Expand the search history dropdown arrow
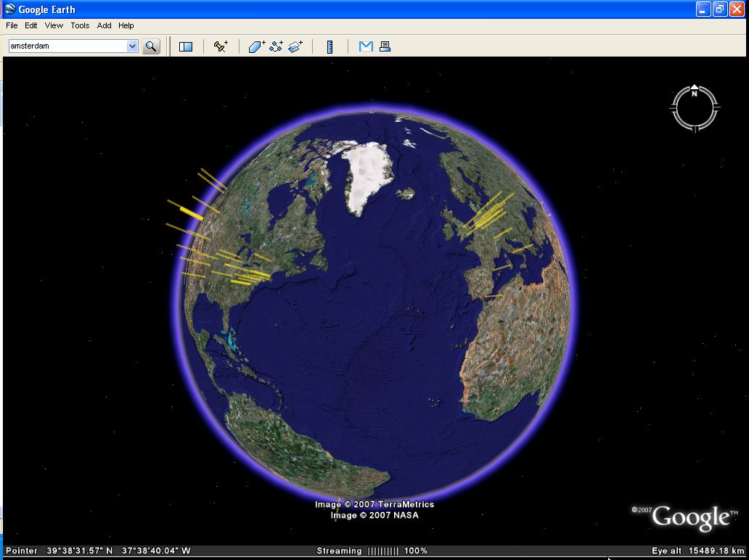The height and width of the screenshot is (560, 749). [x=132, y=46]
